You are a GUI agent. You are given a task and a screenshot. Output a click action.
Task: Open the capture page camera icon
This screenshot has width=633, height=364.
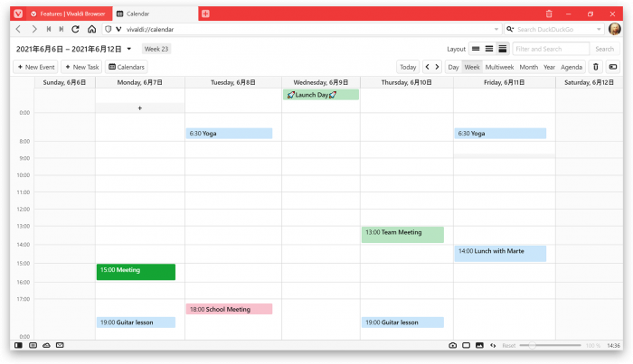[452, 345]
